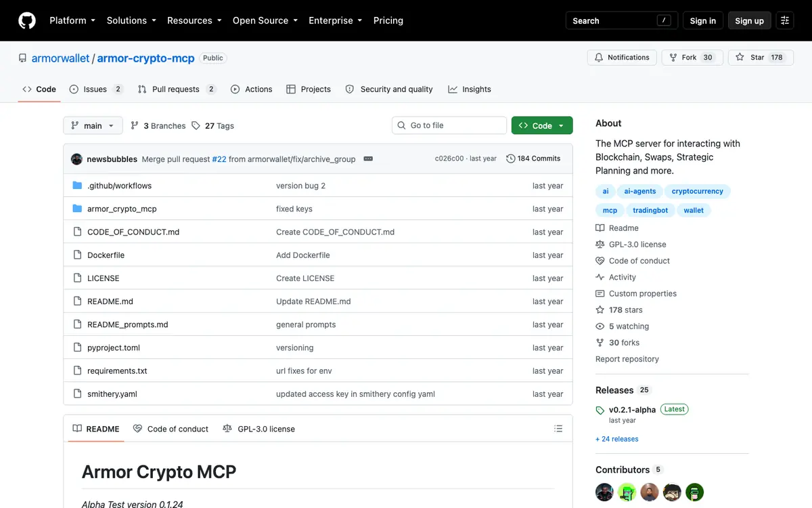Switch to the Code tab
The image size is (812, 508).
[x=39, y=89]
